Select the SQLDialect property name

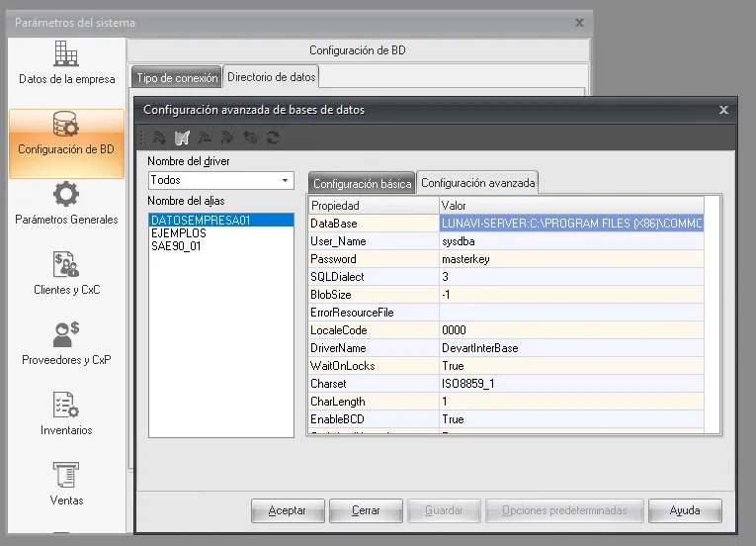point(374,277)
